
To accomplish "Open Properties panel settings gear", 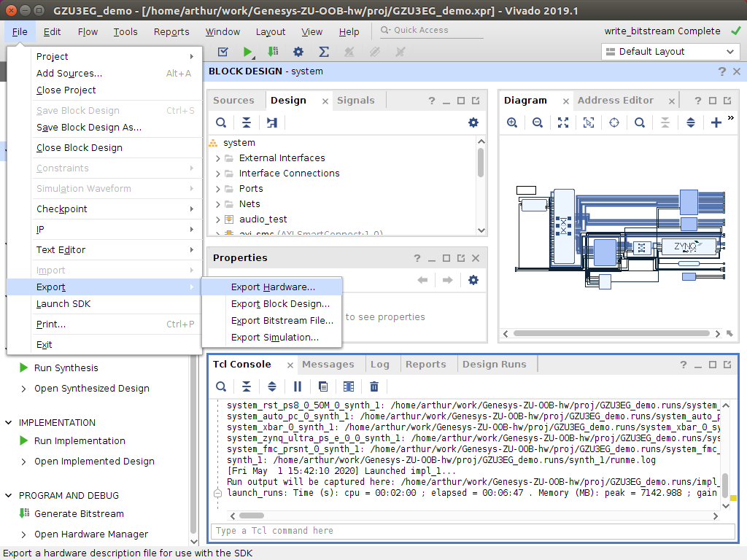I will [473, 280].
